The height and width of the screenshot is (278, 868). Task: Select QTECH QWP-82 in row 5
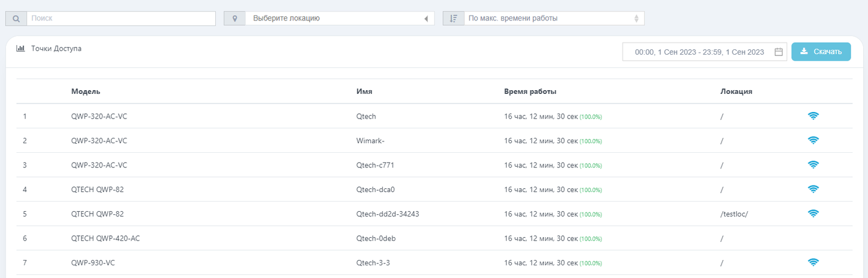98,214
